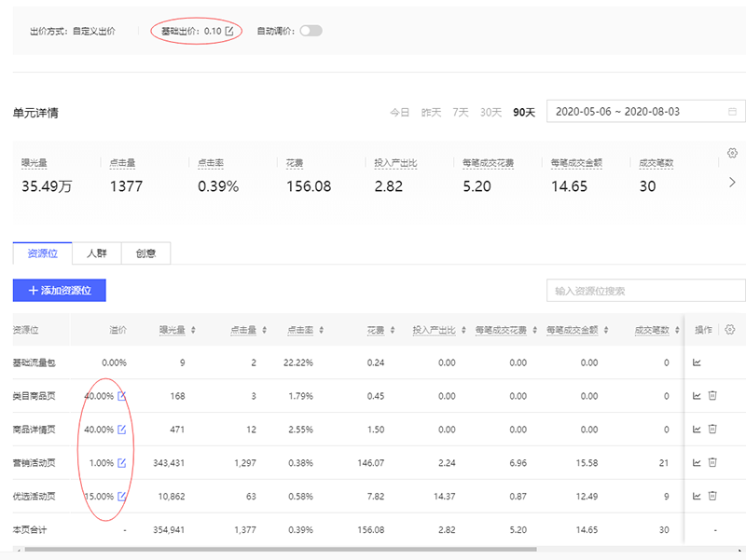Screen dimensions: 746x560
Task: Click the 本页合计 total row label
Action: pos(30,530)
